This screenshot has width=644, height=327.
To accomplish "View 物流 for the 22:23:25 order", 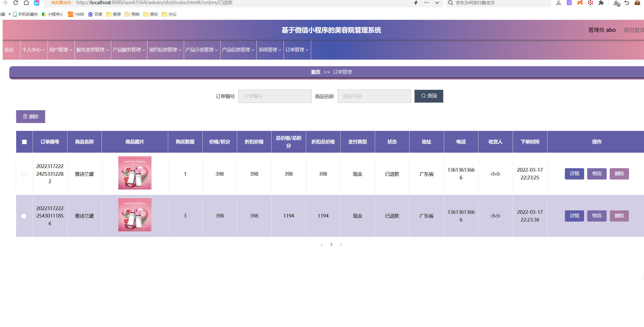I will pos(597,174).
